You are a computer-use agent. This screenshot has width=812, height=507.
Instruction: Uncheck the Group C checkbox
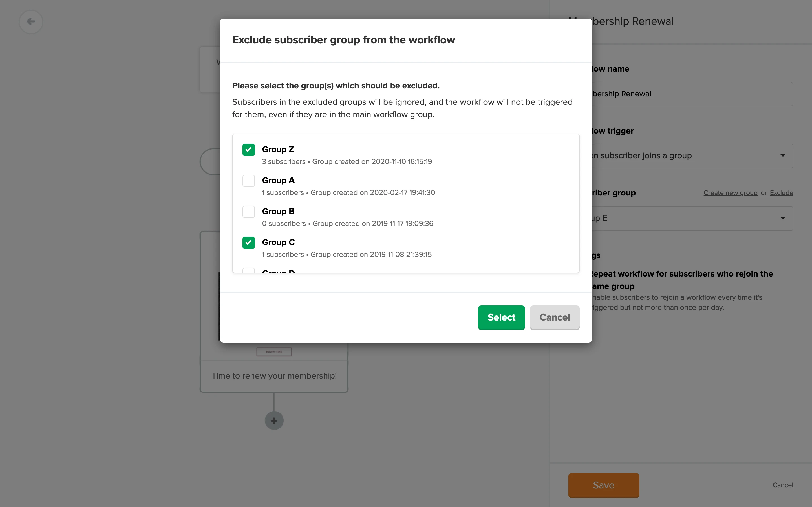click(249, 243)
